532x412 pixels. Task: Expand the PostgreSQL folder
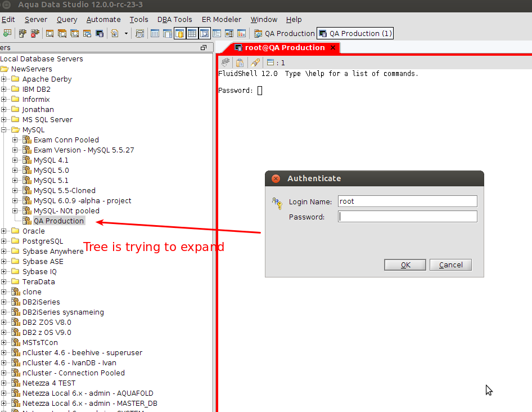tap(4, 241)
